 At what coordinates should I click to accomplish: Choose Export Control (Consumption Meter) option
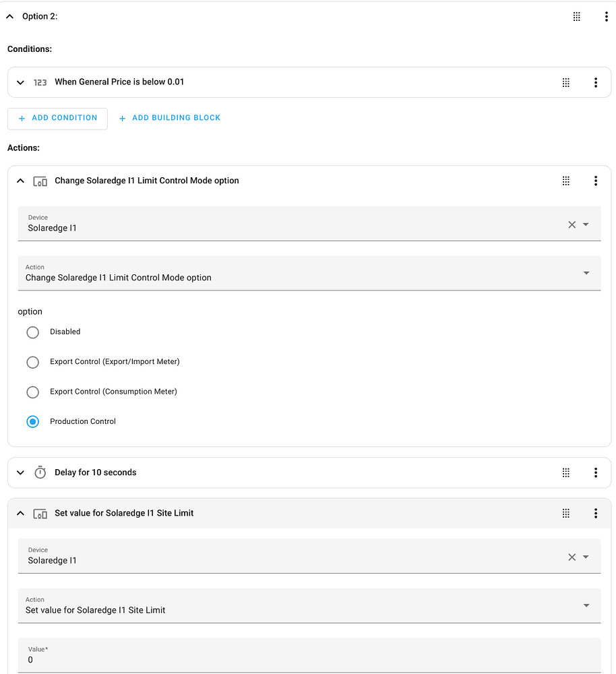[x=33, y=392]
